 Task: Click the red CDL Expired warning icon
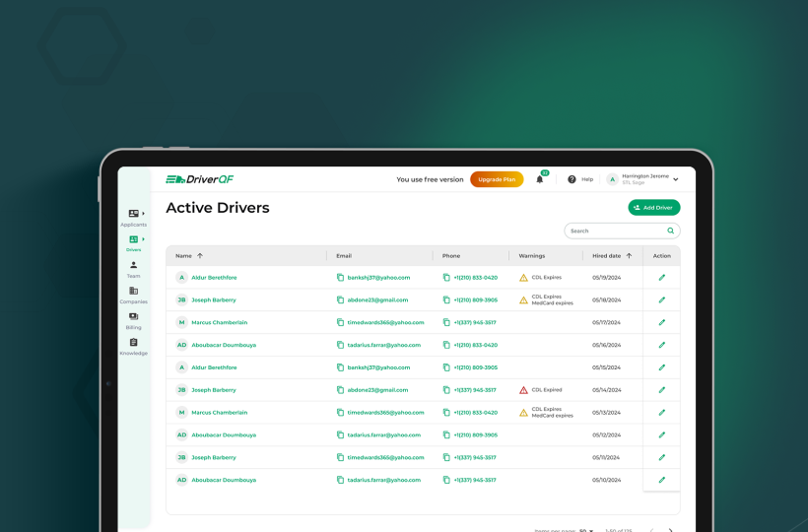pos(523,390)
